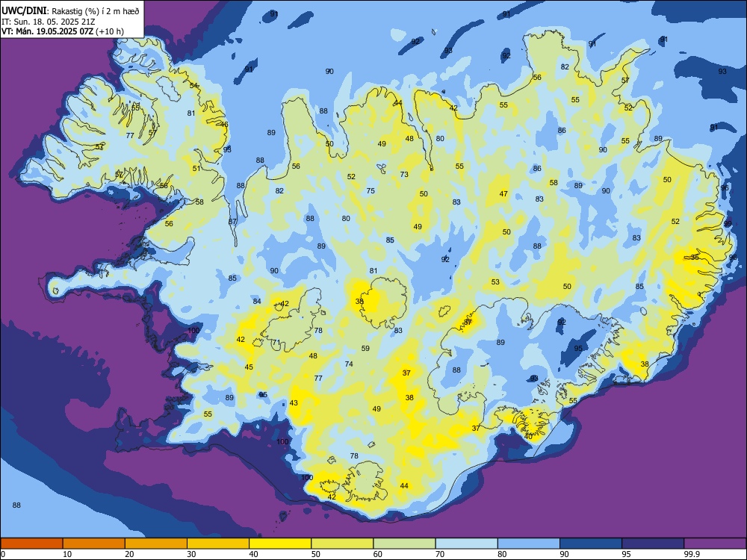Click the map value '59'

pyautogui.click(x=365, y=348)
